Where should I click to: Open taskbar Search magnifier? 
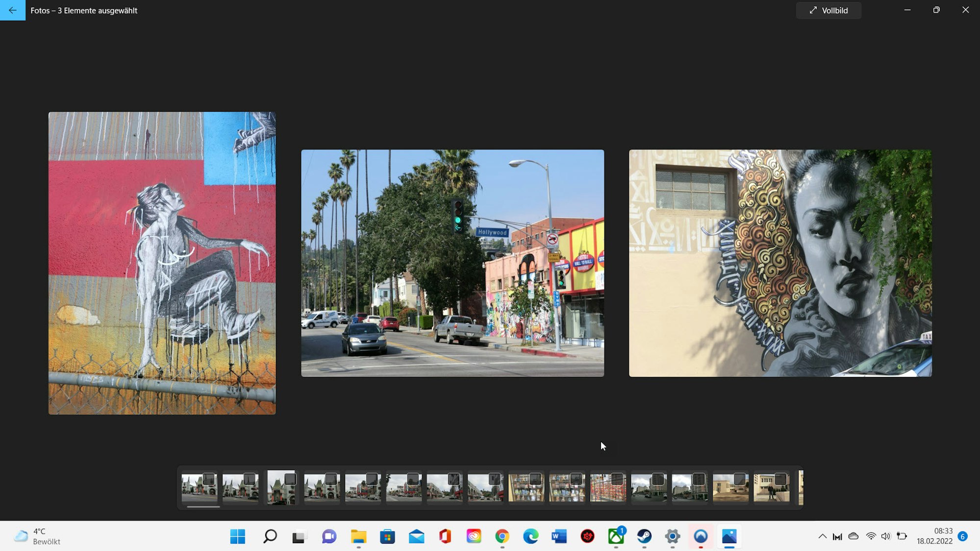tap(270, 536)
